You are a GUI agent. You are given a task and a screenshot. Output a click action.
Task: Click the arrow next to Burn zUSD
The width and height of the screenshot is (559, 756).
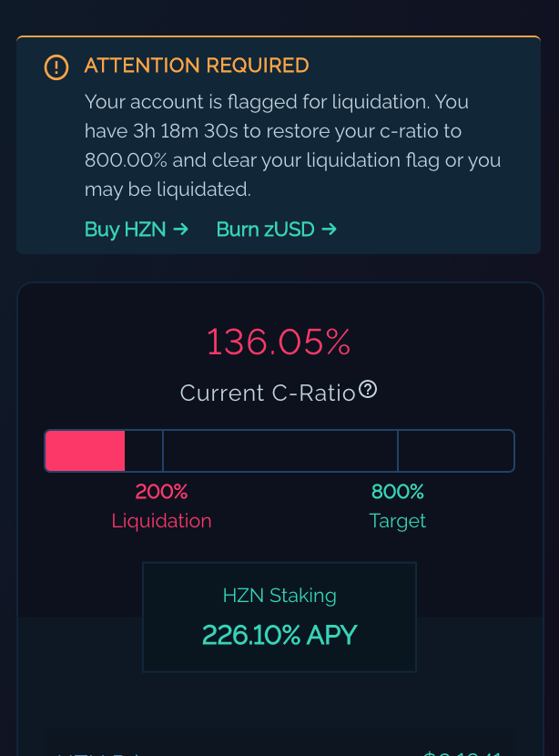point(329,229)
